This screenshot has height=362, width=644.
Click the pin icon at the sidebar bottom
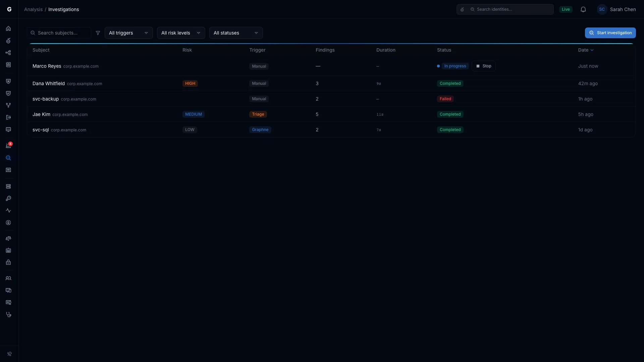(x=9, y=354)
